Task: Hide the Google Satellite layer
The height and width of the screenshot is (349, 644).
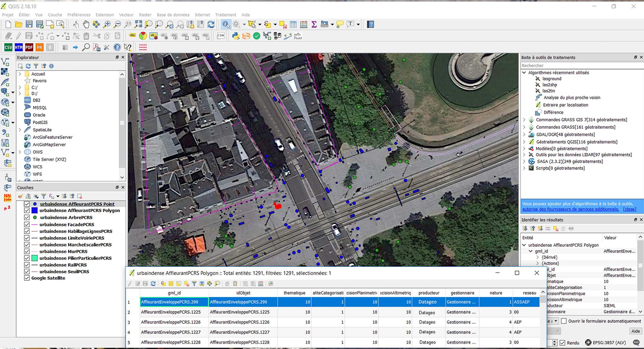Action: click(x=27, y=278)
